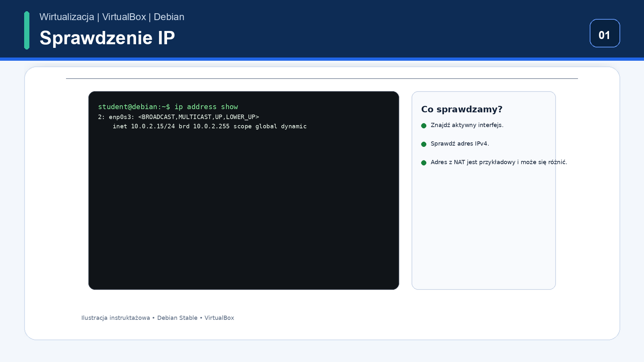Click the 'Co sprawdzamy?' panel title
The width and height of the screenshot is (644, 362).
[x=462, y=109]
